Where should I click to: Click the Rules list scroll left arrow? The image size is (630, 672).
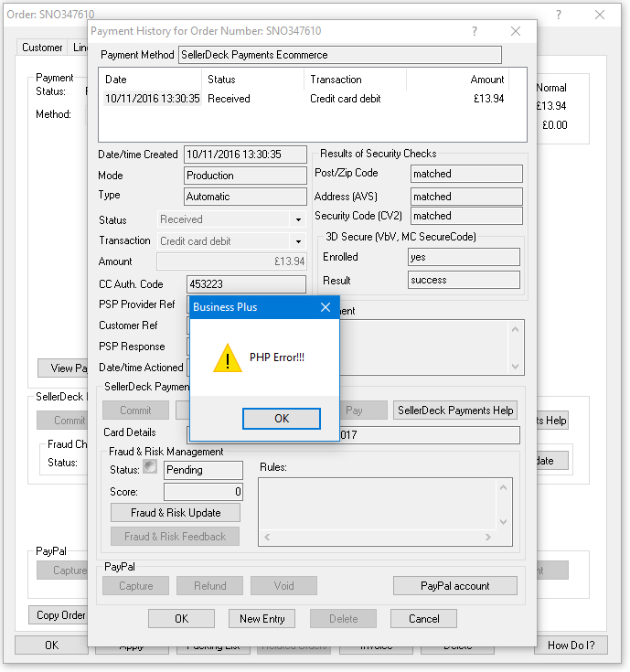pyautogui.click(x=267, y=537)
